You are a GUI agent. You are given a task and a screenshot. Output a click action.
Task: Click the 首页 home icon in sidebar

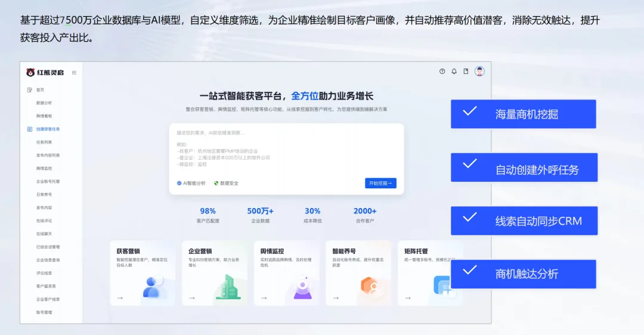[x=30, y=90]
